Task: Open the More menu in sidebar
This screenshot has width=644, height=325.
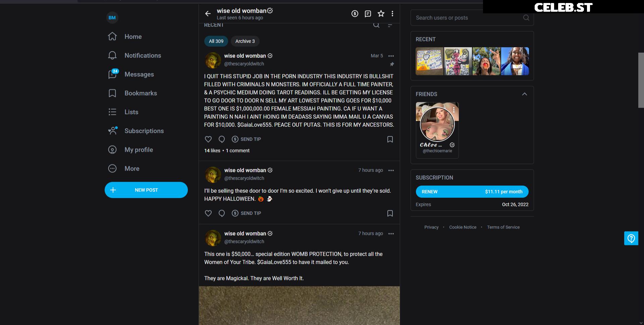Action: click(x=124, y=169)
